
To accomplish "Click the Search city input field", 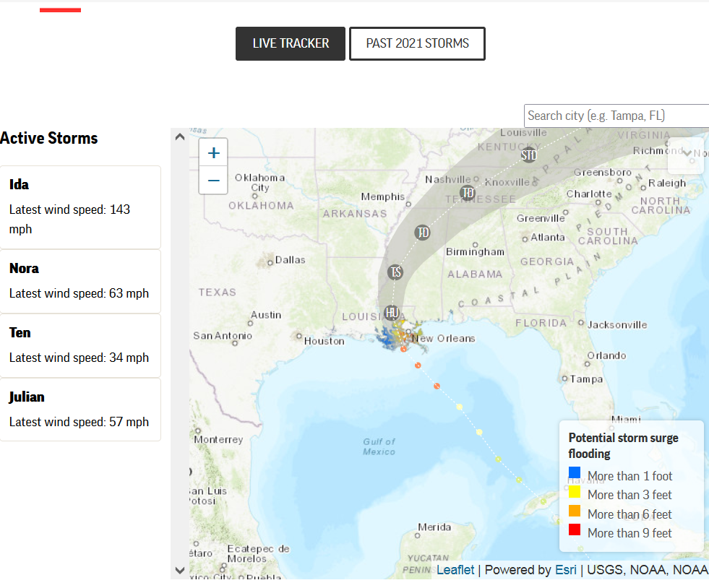I will click(616, 116).
